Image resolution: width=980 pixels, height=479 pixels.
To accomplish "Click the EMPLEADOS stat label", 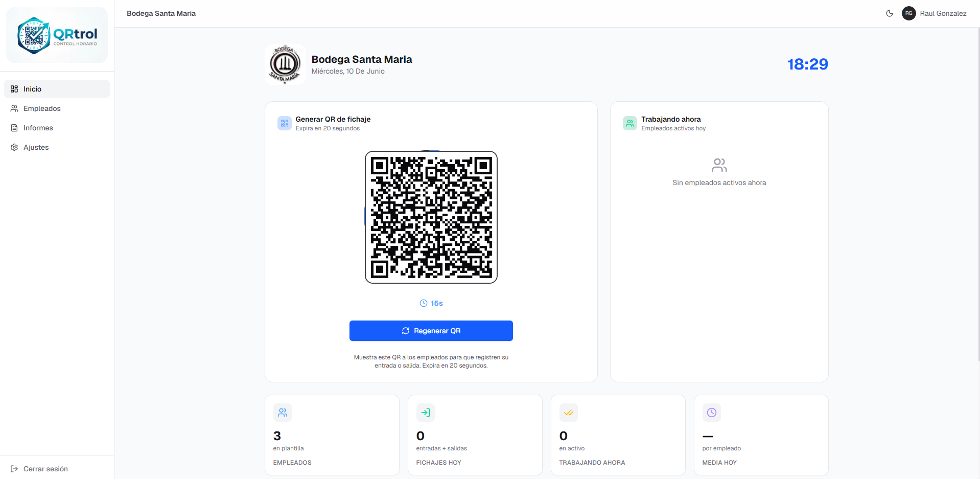I will pyautogui.click(x=292, y=463).
